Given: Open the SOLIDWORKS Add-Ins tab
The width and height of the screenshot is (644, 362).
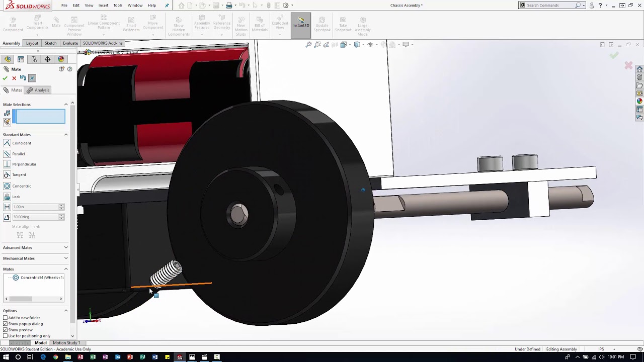Looking at the screenshot, I should point(103,43).
